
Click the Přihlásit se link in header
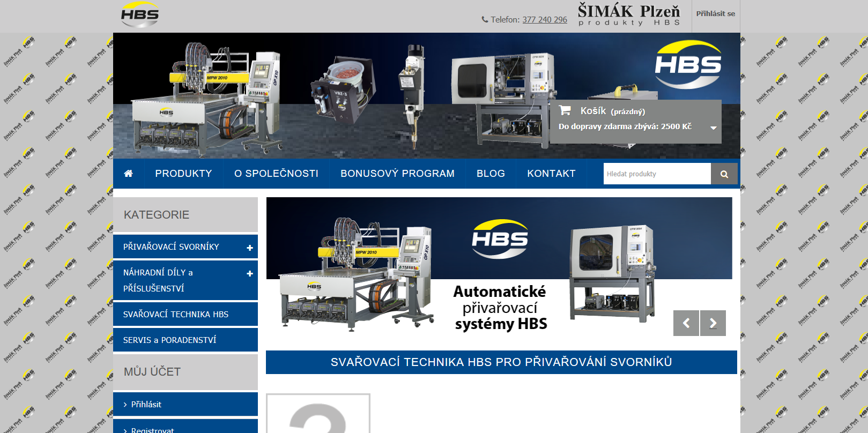pyautogui.click(x=716, y=14)
